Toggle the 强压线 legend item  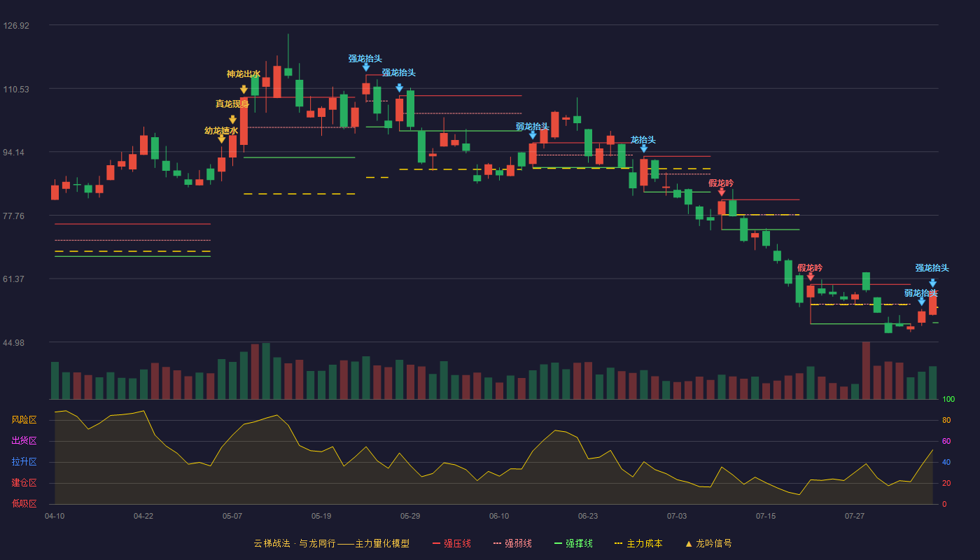pos(451,543)
